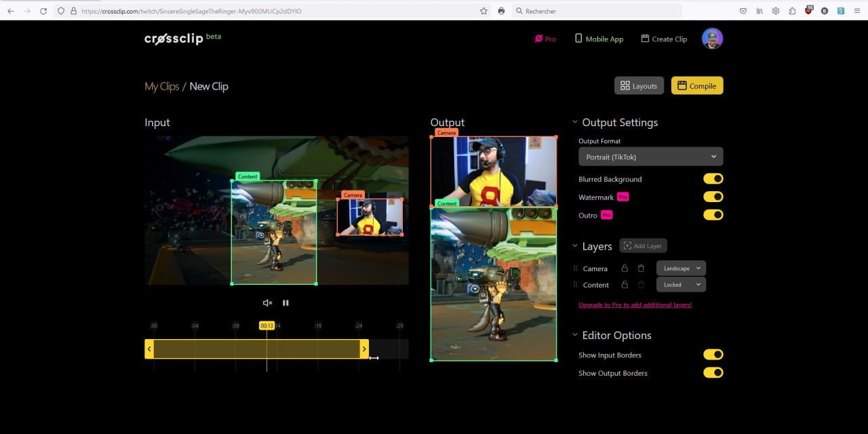The height and width of the screenshot is (434, 868).
Task: Go to Create Clip in header
Action: click(x=664, y=39)
